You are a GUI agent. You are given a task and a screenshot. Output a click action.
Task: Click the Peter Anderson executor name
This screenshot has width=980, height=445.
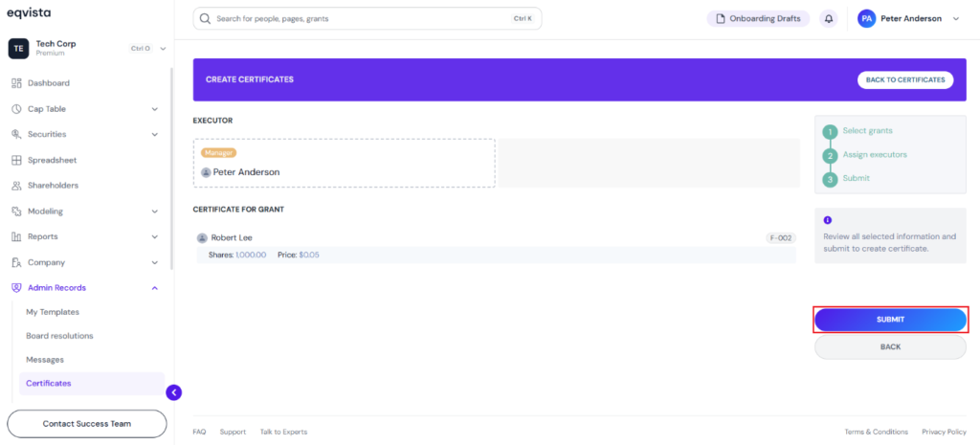pos(246,172)
